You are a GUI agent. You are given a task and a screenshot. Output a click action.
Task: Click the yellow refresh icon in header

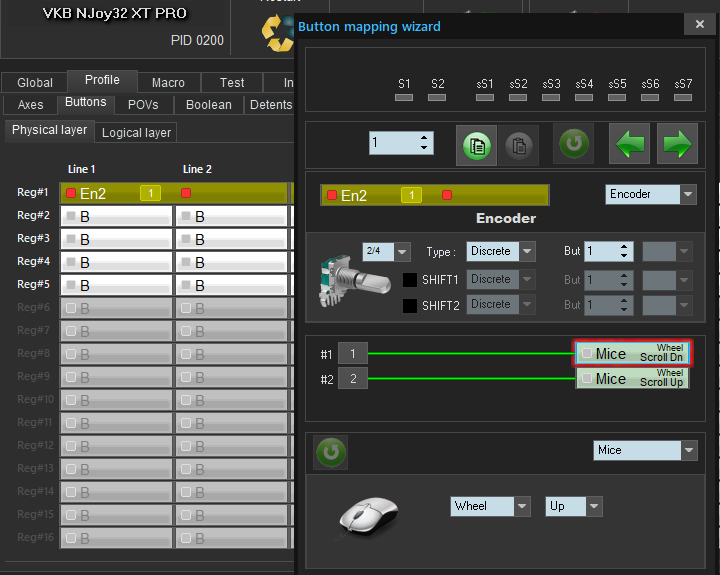coord(278,32)
